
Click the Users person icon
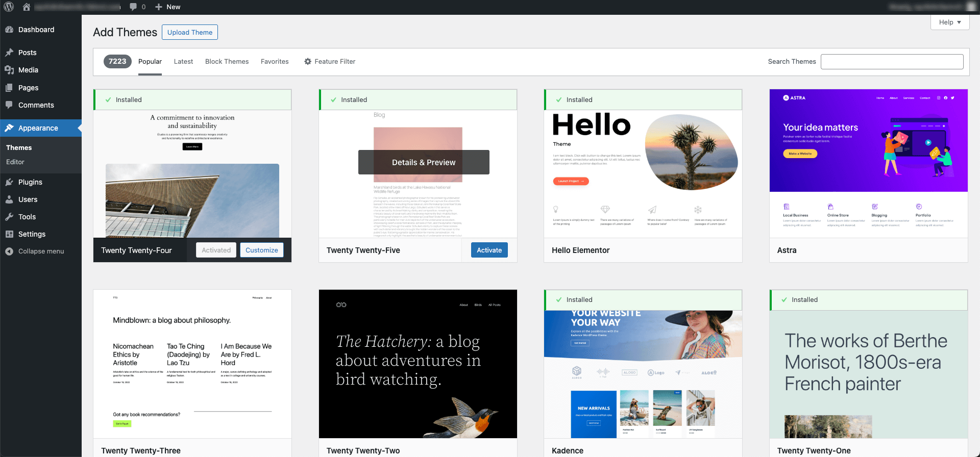point(9,199)
